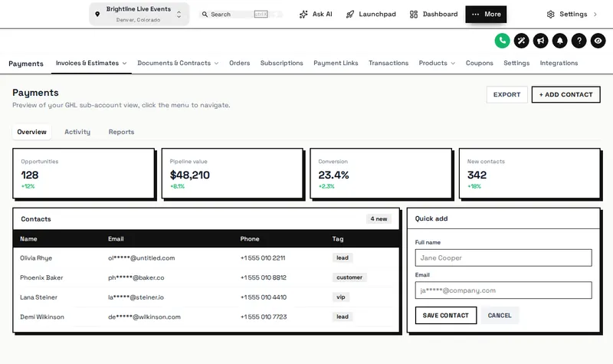Select the Overview tab
Image resolution: width=613 pixels, height=364 pixels.
pos(31,132)
